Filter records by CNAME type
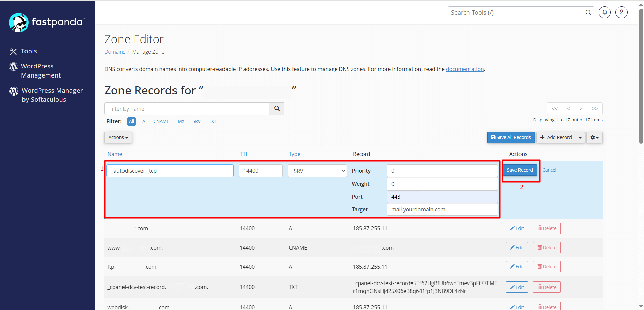This screenshot has height=310, width=644. click(161, 121)
